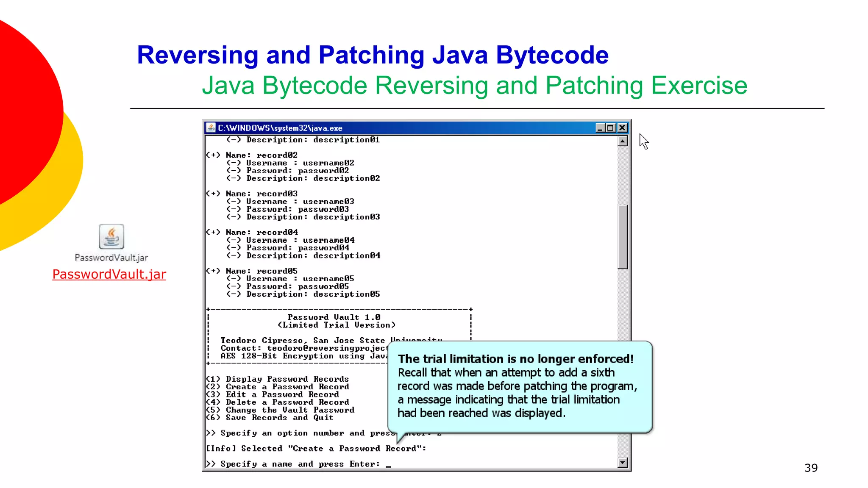The height and width of the screenshot is (488, 868).
Task: Click menu option '(2) Create a Password Record'
Action: [x=277, y=387]
